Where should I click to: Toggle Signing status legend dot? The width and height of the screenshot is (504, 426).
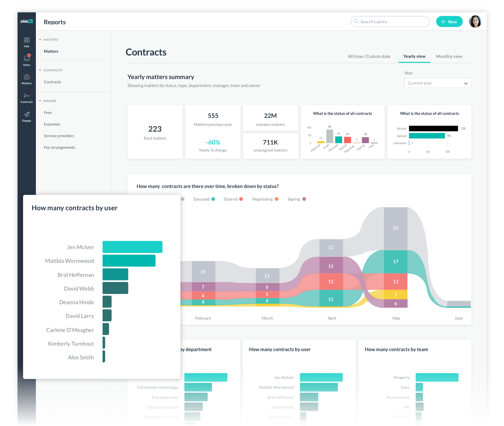click(x=304, y=199)
